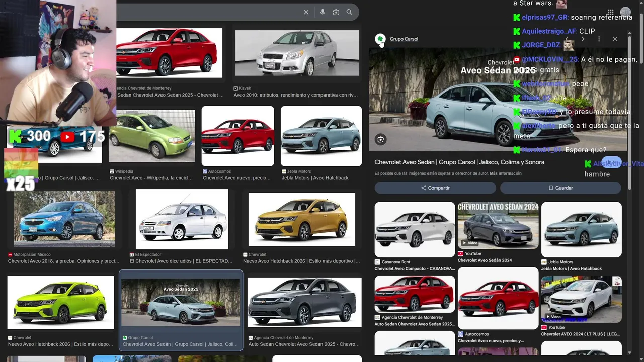This screenshot has height=362, width=644.
Task: Select the silver Aveo 2010 Kavak thumbnail
Action: click(297, 53)
